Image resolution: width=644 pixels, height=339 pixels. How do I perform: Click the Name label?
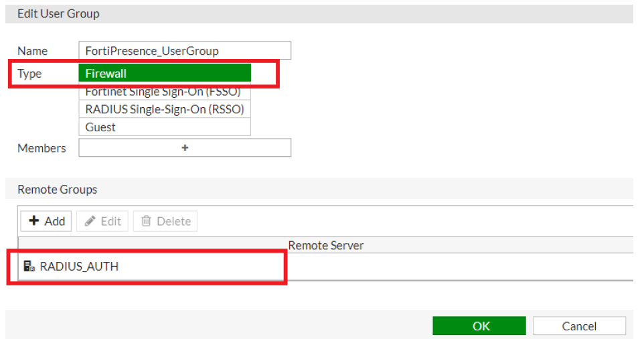point(32,51)
